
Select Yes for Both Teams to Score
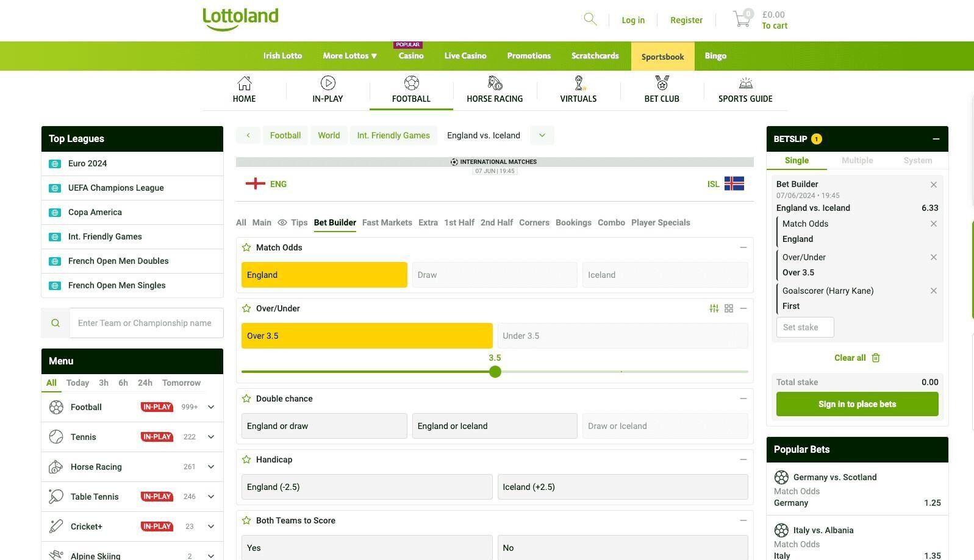[x=367, y=548]
